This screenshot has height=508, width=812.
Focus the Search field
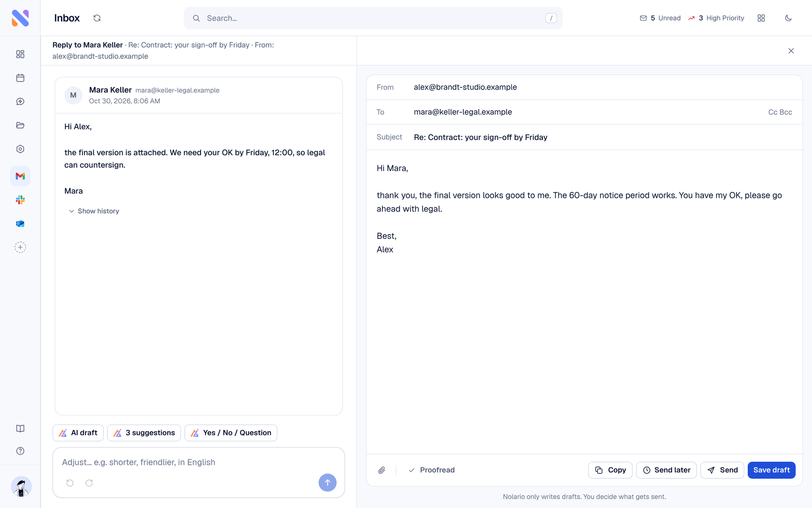click(x=373, y=18)
